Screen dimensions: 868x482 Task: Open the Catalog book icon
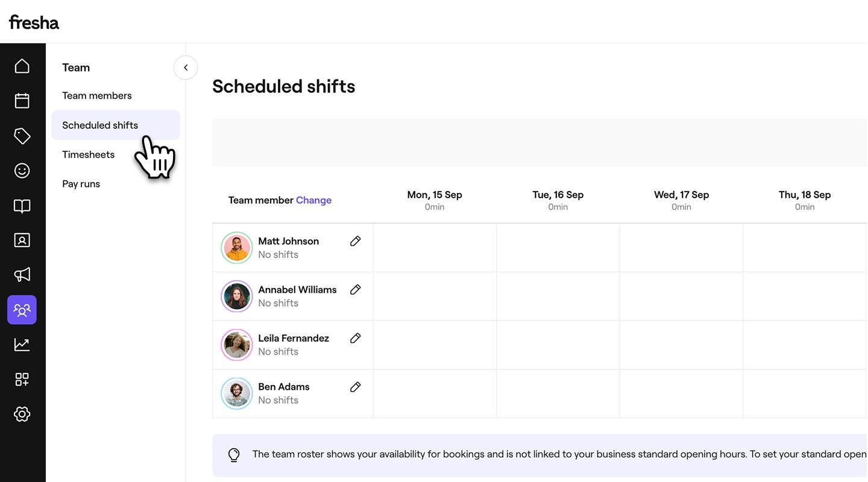tap(22, 206)
